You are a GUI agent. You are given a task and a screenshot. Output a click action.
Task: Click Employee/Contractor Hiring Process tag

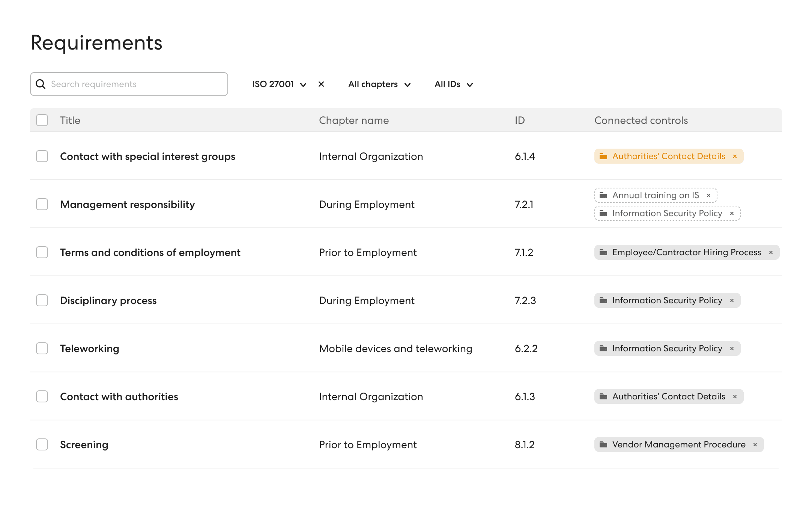pyautogui.click(x=687, y=252)
